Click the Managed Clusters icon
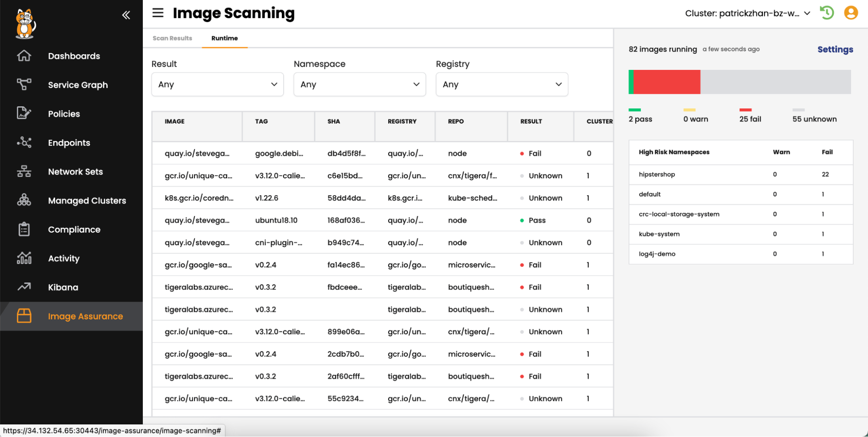Screen dimensions: 868x437 [24, 200]
